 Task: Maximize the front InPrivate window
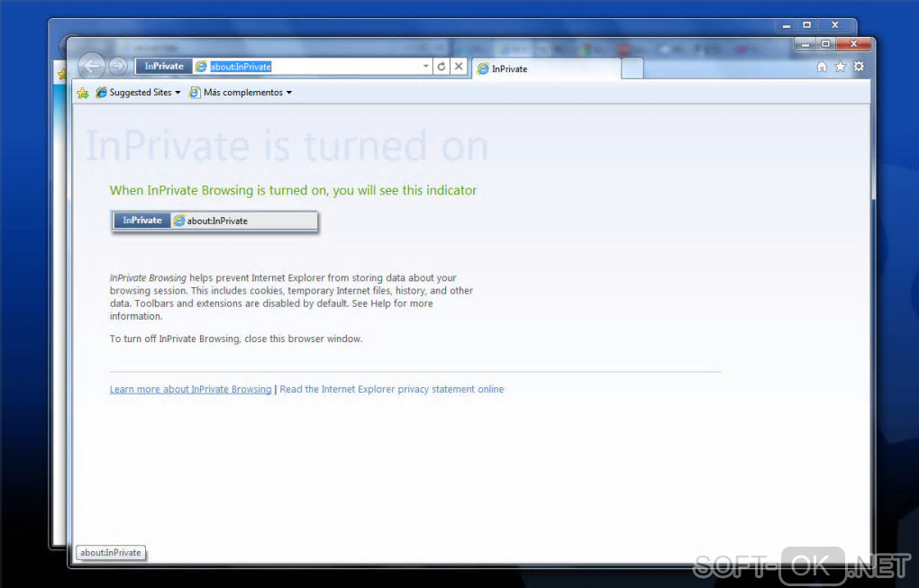[x=825, y=44]
